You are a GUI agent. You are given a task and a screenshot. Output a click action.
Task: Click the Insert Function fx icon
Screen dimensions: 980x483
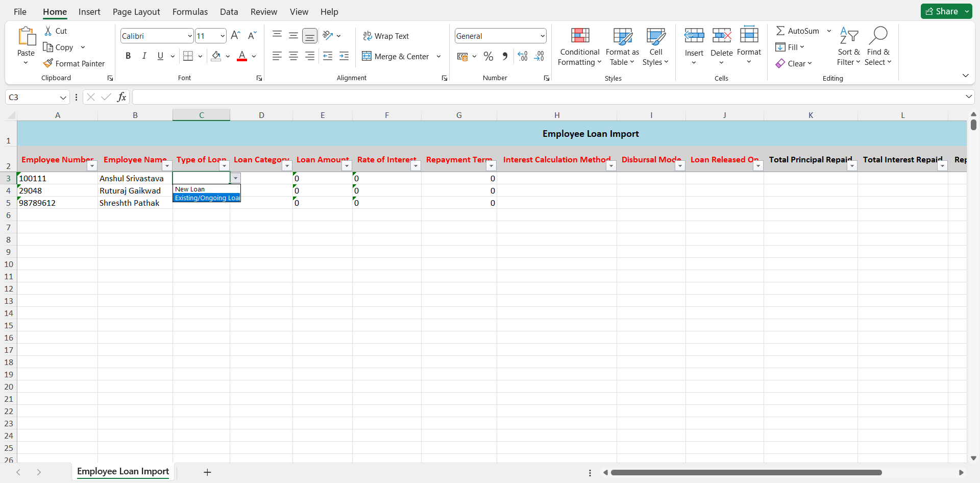pos(121,97)
